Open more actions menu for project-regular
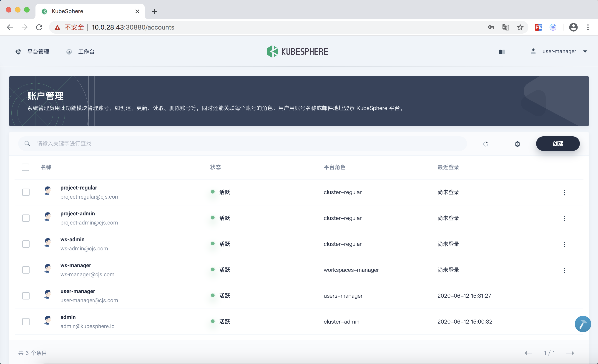The width and height of the screenshot is (598, 364). pos(564,192)
